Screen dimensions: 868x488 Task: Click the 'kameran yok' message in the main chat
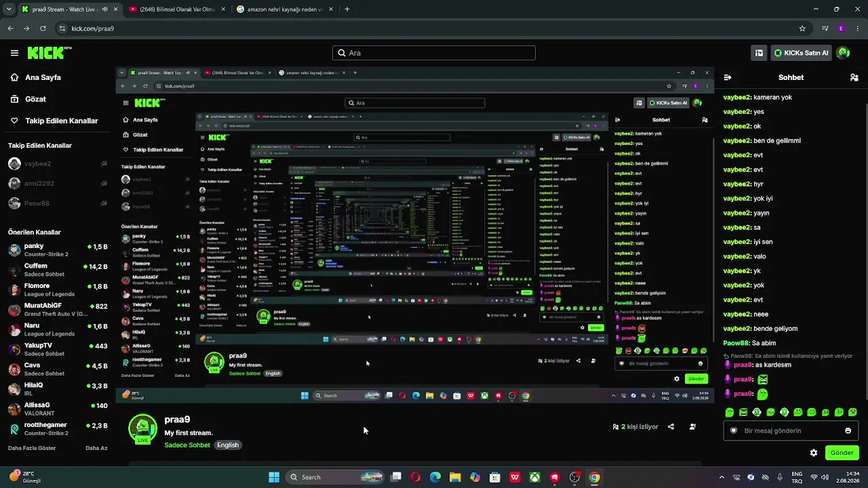click(x=772, y=98)
